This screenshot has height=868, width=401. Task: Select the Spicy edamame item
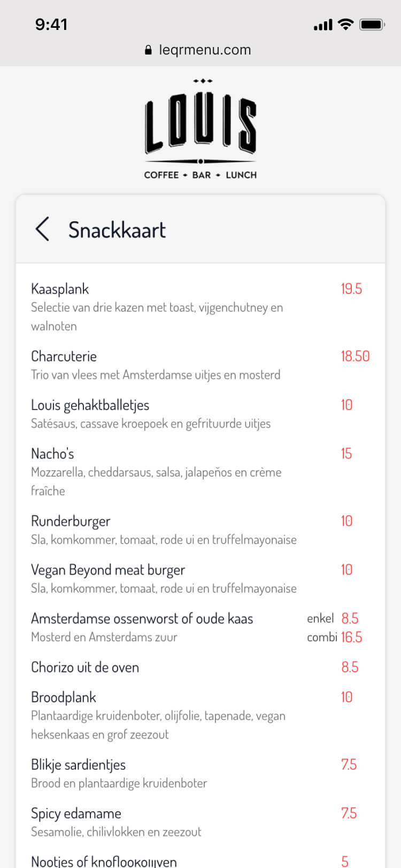pos(76,813)
